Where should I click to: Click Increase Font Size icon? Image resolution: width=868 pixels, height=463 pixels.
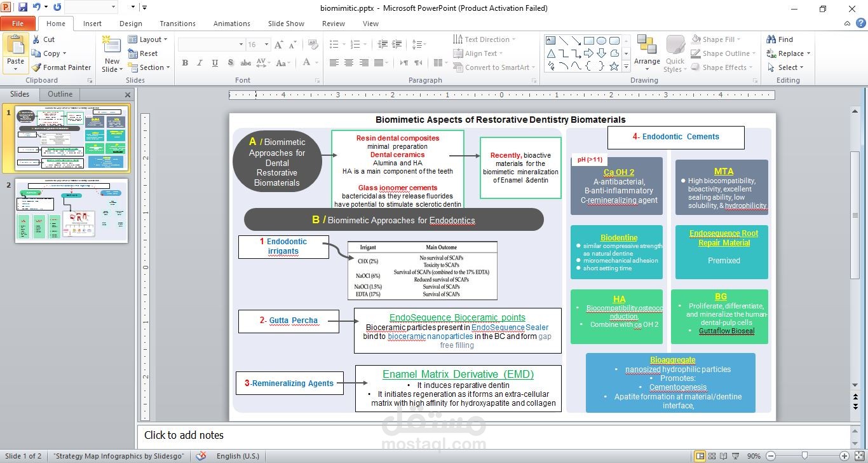279,45
